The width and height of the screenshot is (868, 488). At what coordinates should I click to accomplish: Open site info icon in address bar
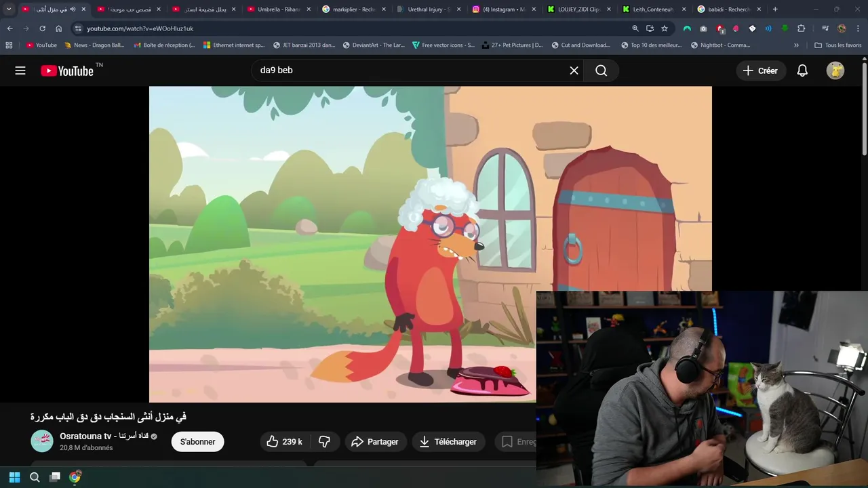tap(78, 28)
